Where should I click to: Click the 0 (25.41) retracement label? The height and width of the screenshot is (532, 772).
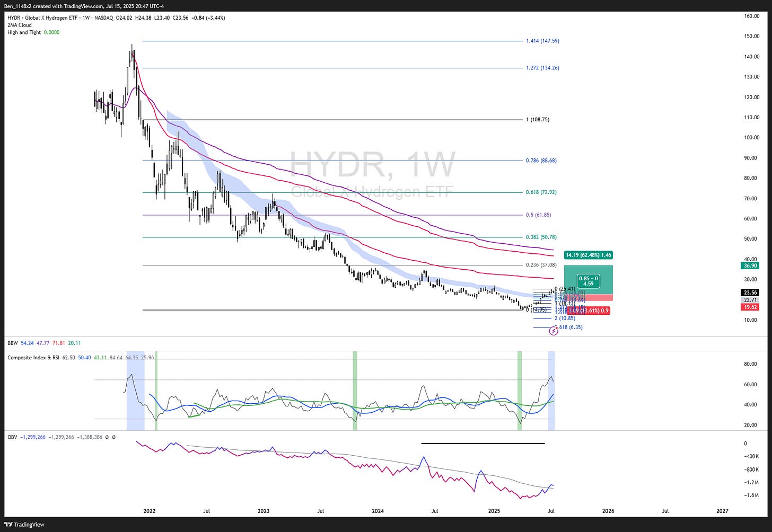pyautogui.click(x=565, y=289)
